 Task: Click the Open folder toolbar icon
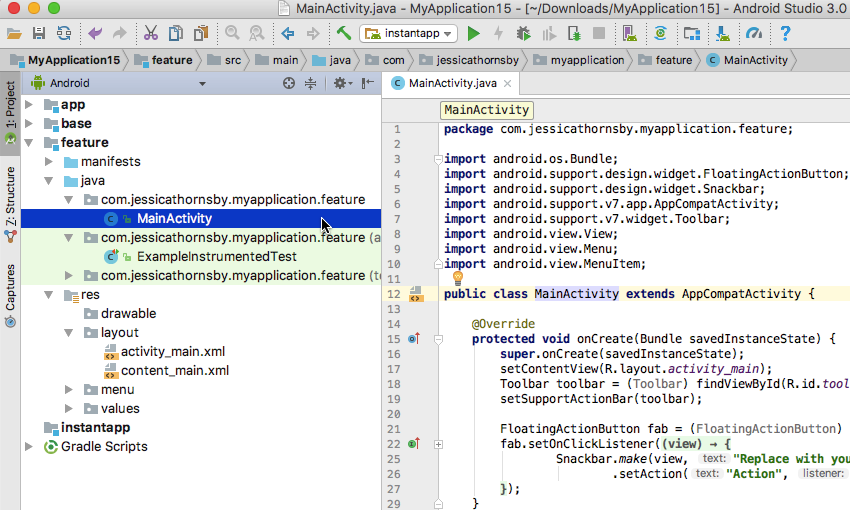coord(14,34)
